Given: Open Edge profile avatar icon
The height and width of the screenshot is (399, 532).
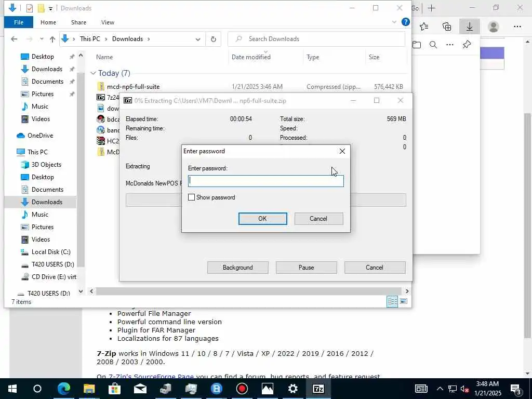Looking at the screenshot, I should [x=494, y=26].
